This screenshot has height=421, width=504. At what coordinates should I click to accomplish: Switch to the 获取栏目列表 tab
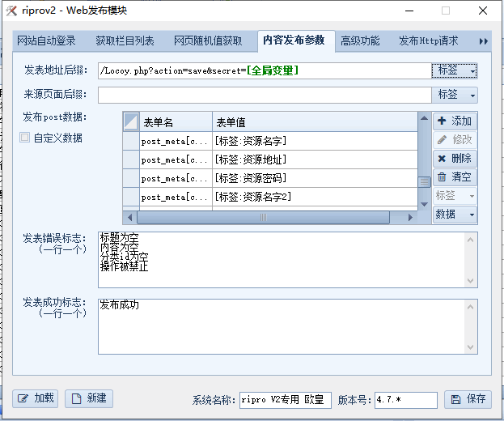pos(125,40)
